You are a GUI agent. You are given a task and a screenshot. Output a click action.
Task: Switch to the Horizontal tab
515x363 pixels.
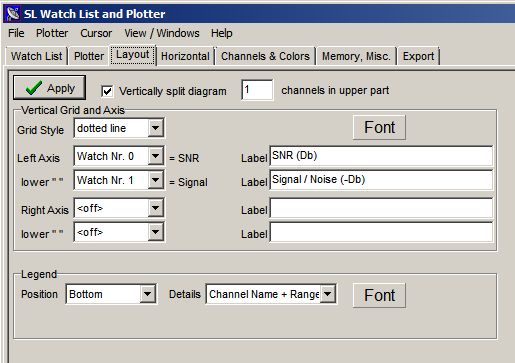pyautogui.click(x=185, y=56)
